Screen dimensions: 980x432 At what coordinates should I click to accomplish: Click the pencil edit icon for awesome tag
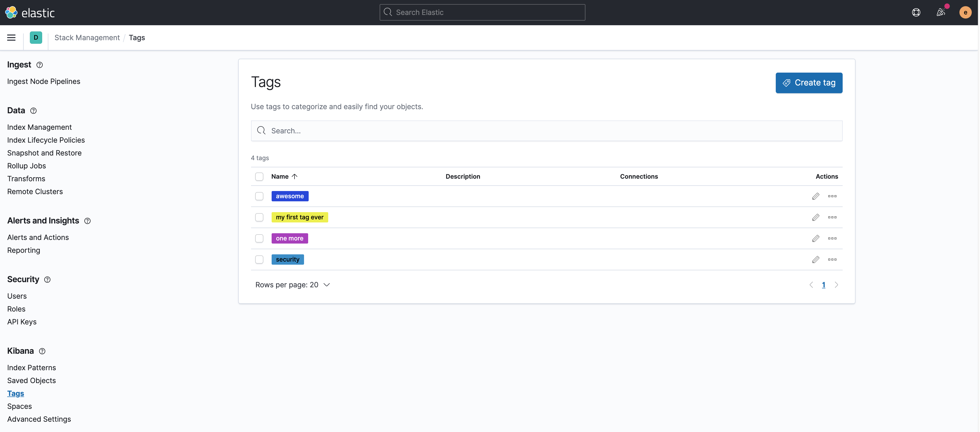tap(815, 196)
